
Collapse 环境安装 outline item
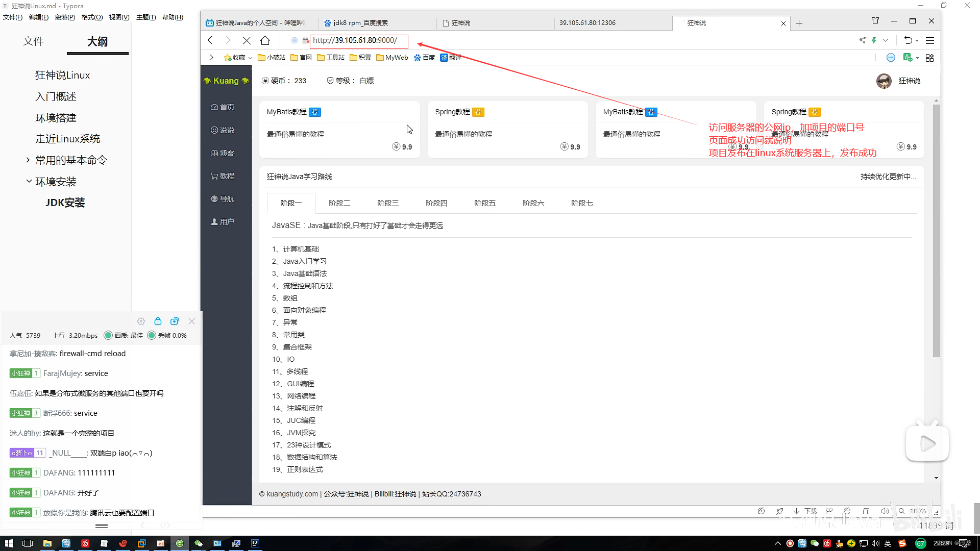tap(29, 181)
